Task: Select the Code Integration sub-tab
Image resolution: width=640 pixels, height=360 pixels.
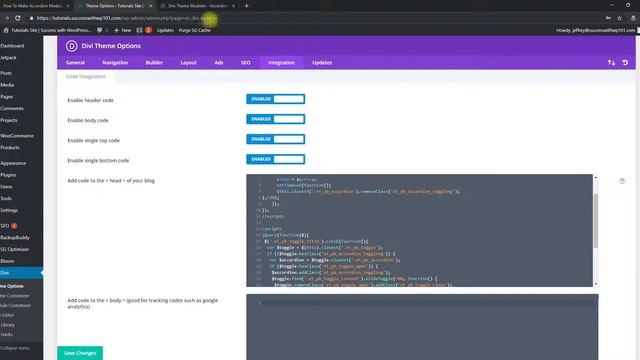Action: pyautogui.click(x=86, y=77)
